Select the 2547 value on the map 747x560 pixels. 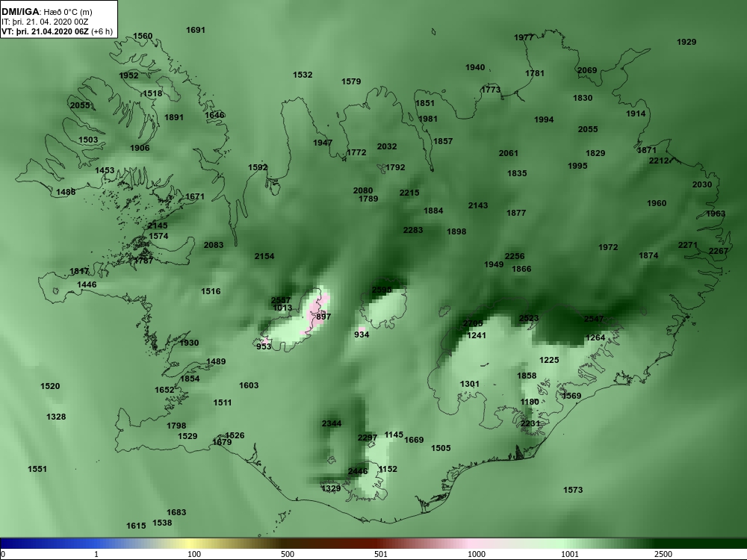pyautogui.click(x=594, y=319)
